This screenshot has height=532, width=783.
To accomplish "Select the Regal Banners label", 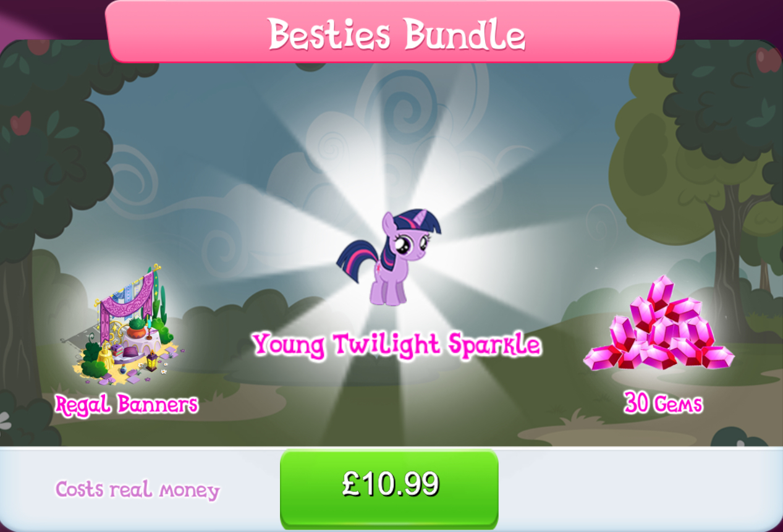I will (x=127, y=405).
